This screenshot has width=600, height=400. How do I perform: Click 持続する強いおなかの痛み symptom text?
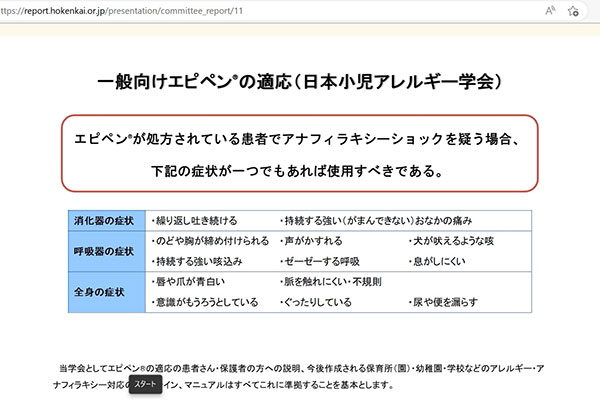378,220
